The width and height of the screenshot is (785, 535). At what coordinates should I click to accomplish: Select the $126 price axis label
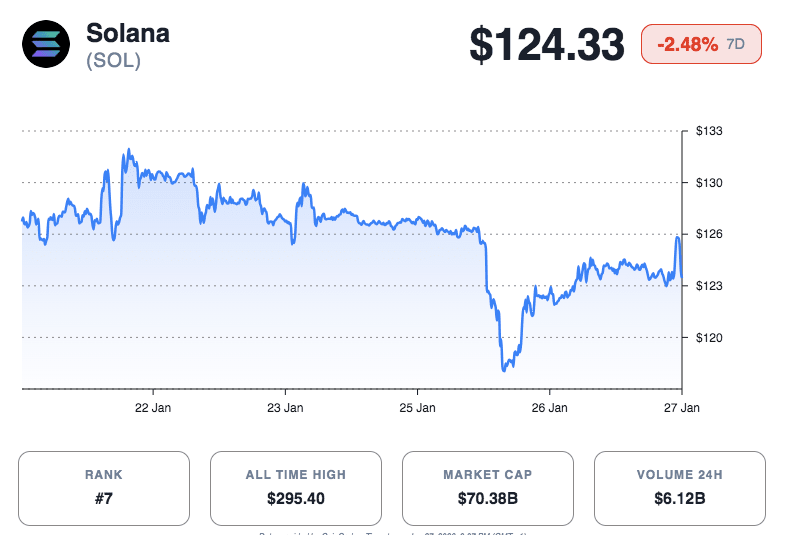coord(709,234)
